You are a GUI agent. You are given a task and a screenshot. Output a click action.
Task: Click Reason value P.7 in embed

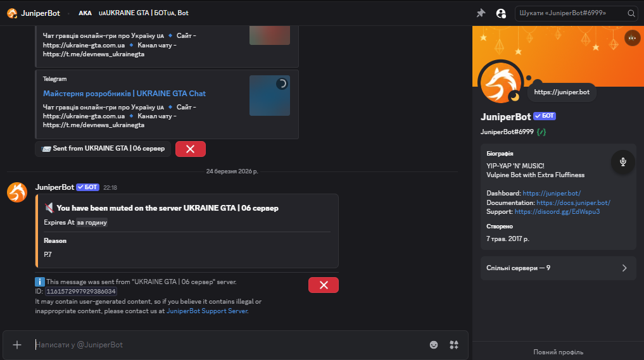tap(47, 254)
